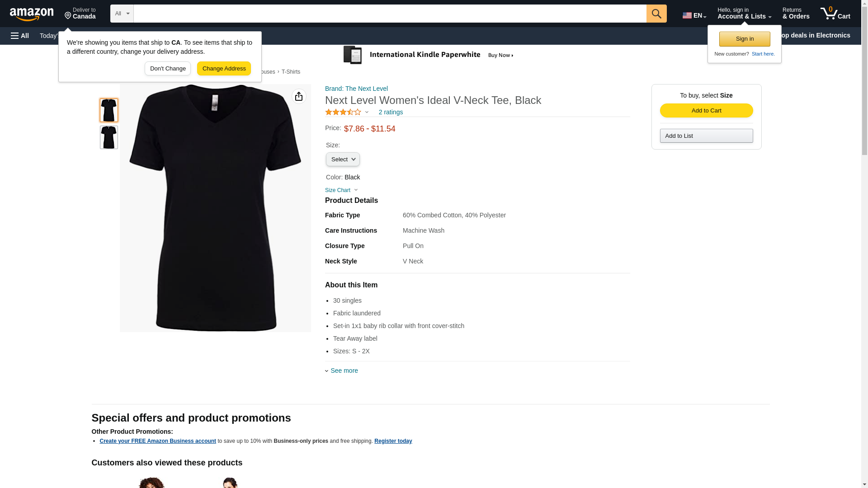Click the Add to Cart button

click(x=706, y=111)
